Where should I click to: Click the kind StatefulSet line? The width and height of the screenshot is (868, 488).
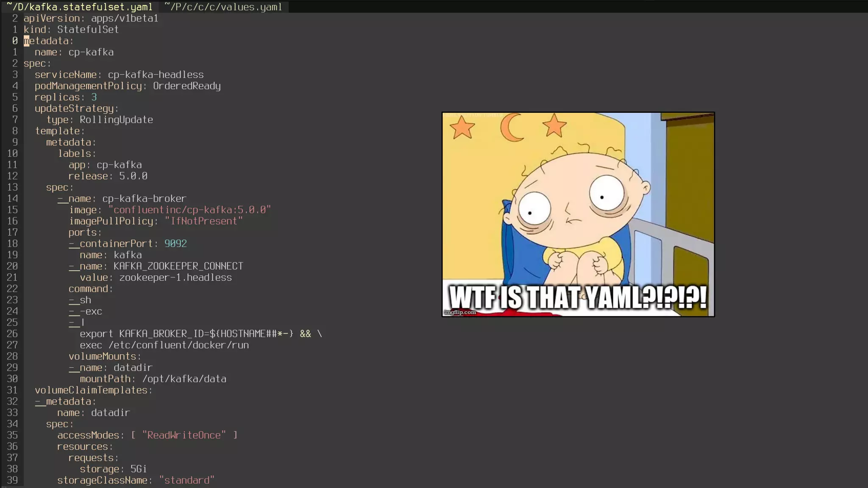tap(71, 30)
